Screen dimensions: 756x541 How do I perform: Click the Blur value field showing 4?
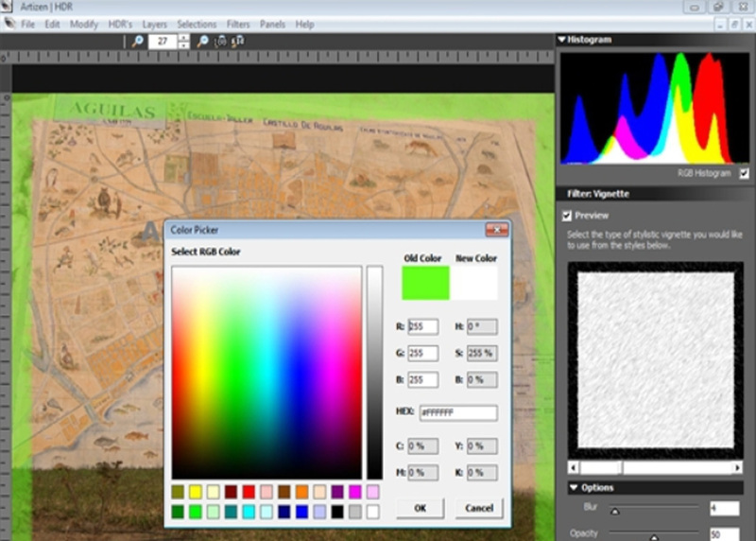(724, 509)
